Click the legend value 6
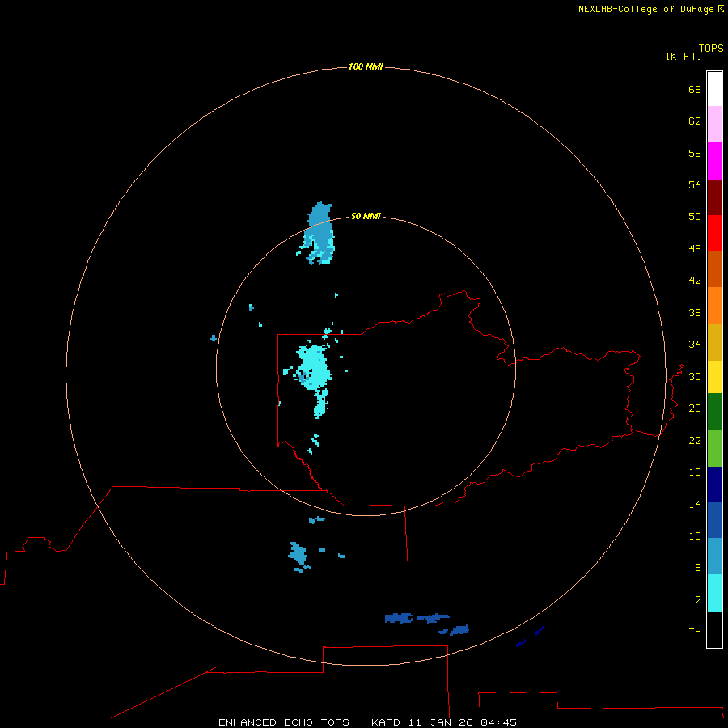The width and height of the screenshot is (728, 728). [x=697, y=567]
